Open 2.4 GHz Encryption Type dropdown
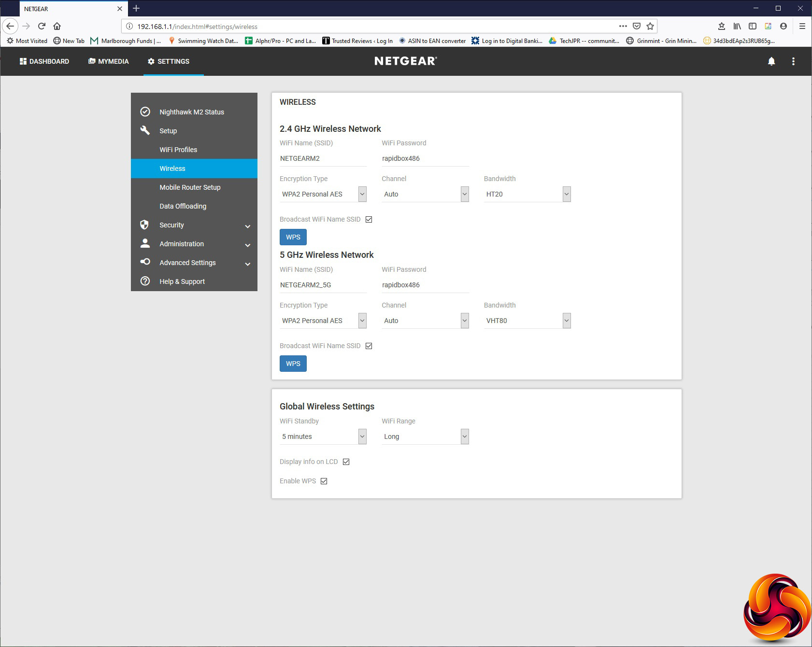The height and width of the screenshot is (647, 812). coord(323,194)
